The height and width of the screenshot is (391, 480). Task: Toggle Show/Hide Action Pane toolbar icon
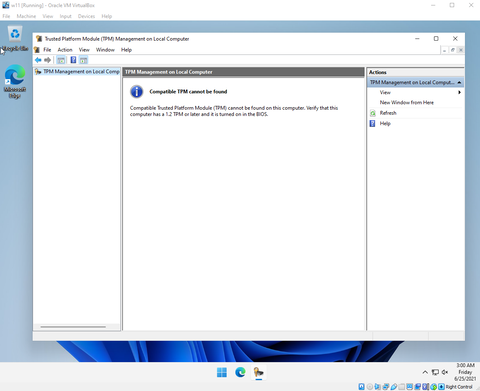tap(84, 60)
